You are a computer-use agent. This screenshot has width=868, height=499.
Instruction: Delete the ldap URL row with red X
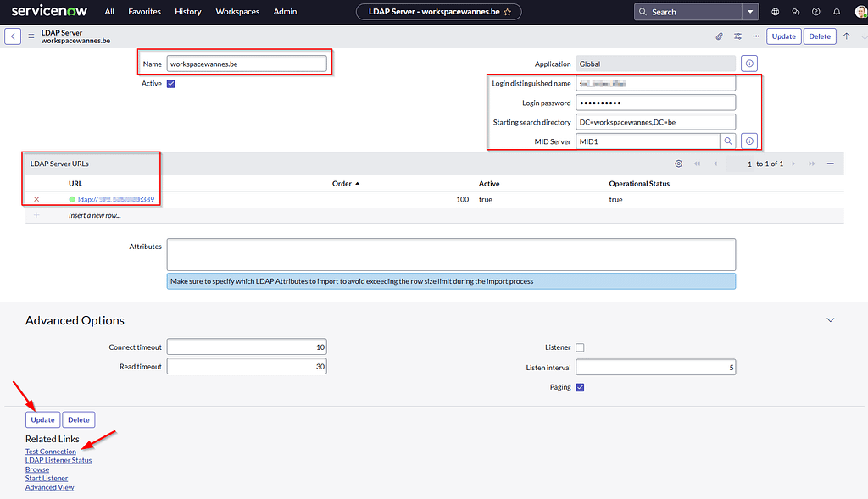(x=36, y=199)
